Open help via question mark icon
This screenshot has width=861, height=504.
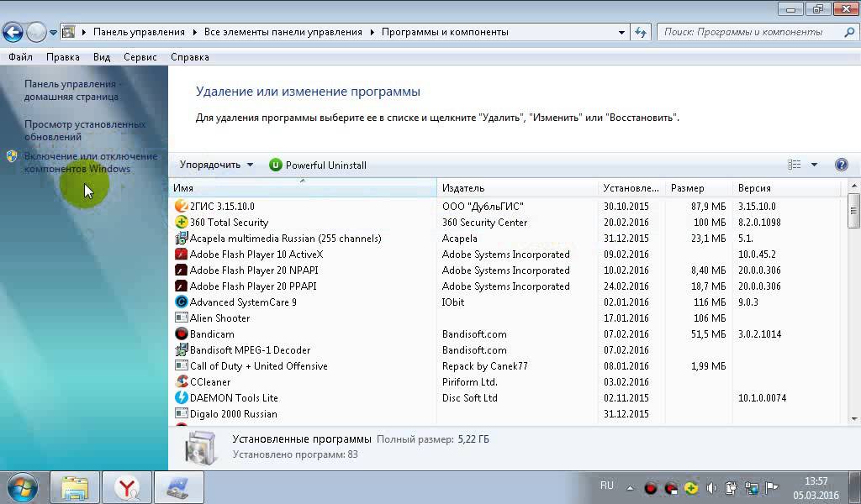[x=841, y=165]
